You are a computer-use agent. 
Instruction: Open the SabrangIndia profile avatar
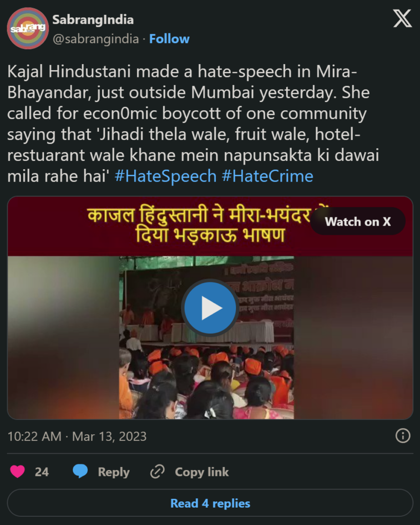(x=28, y=29)
